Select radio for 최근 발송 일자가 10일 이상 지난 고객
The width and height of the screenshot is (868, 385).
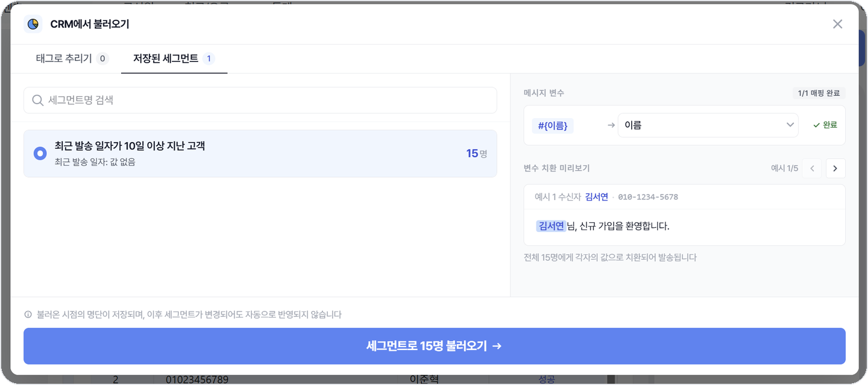click(40, 154)
